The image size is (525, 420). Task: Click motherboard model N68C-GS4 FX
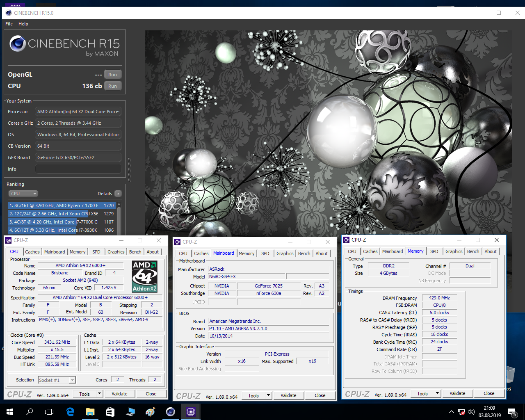coord(246,276)
